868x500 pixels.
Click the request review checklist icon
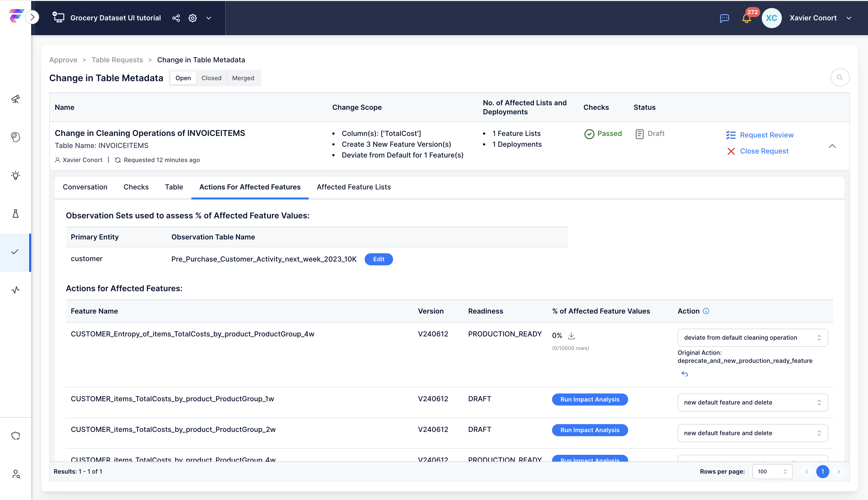(x=731, y=135)
